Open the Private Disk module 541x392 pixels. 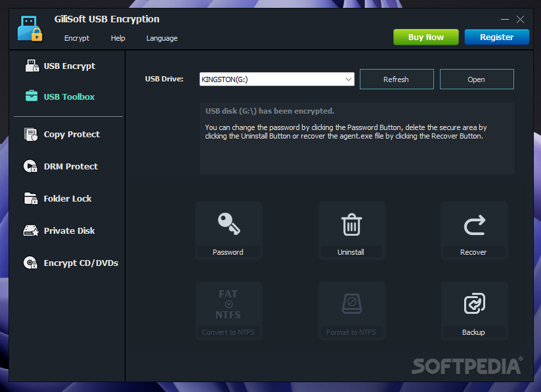(x=69, y=230)
